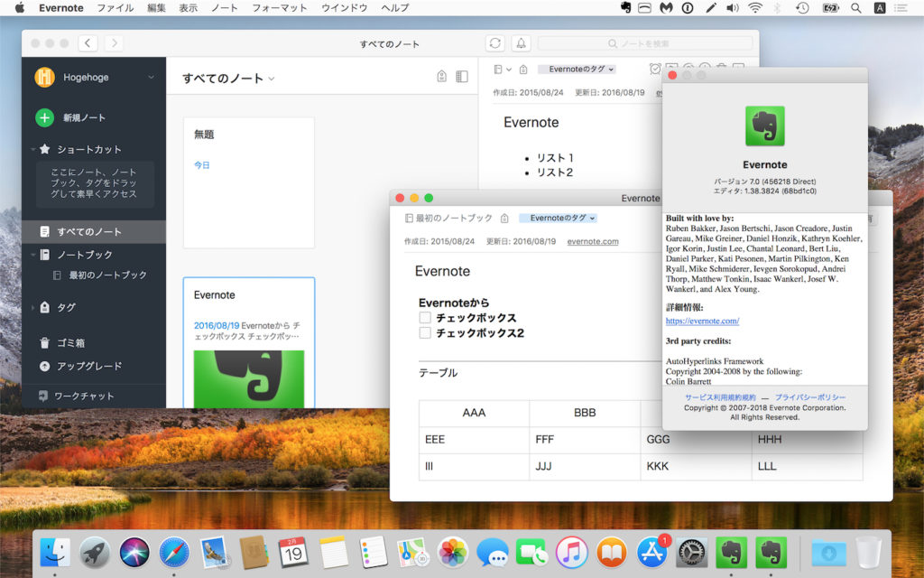Open the サービス利用規約 link
This screenshot has width=924, height=578.
720,397
